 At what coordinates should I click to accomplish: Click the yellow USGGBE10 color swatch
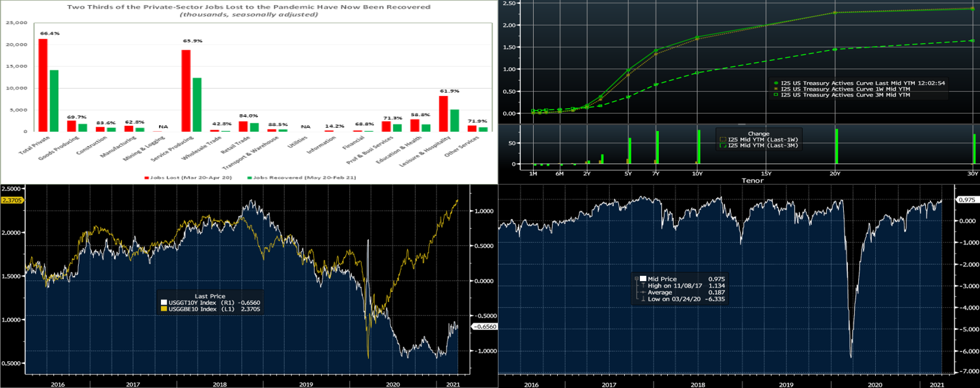164,308
